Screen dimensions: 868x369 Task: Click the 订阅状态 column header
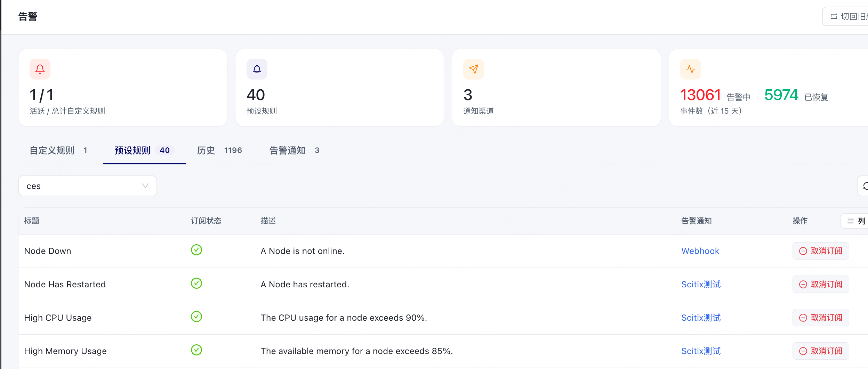(206, 221)
